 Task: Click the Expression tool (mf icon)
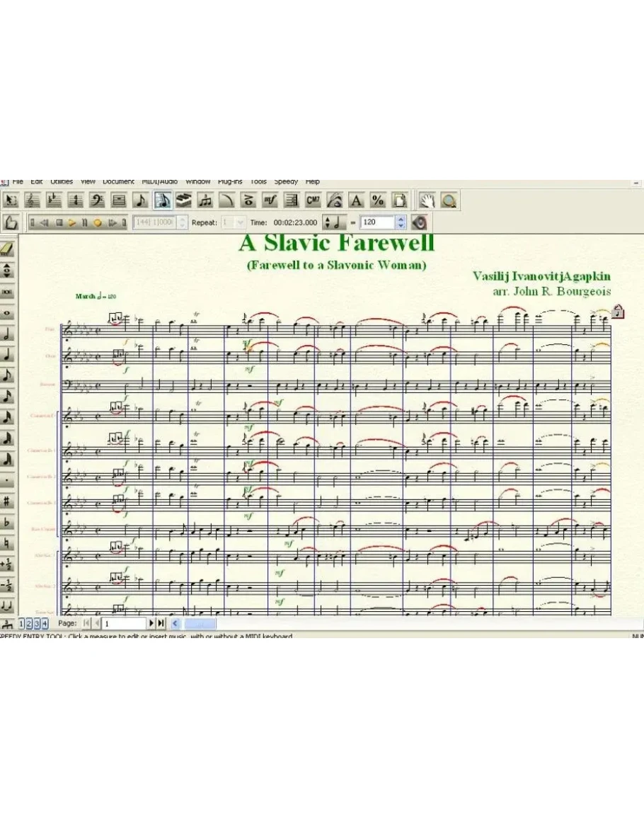pos(270,200)
